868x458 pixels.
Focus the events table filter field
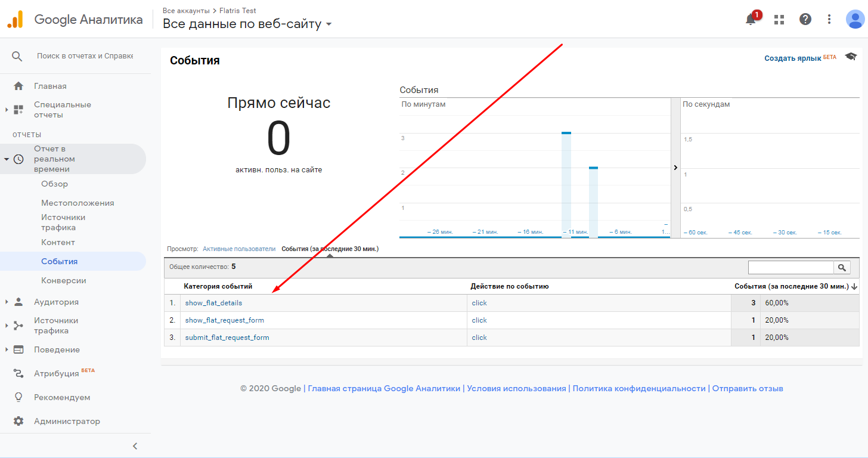[x=791, y=268]
